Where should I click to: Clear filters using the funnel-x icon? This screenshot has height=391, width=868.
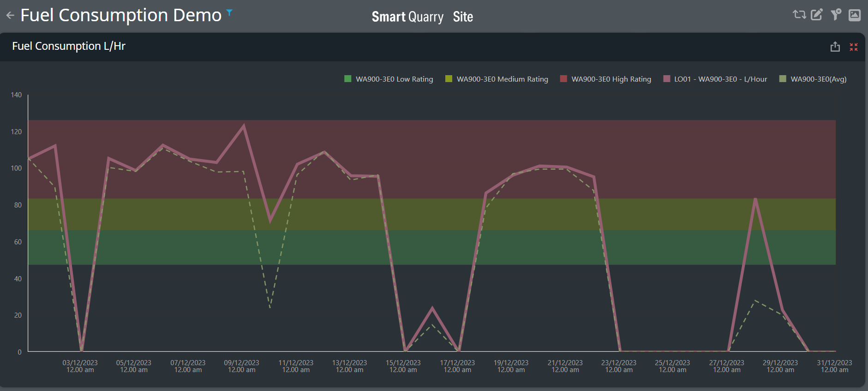[x=836, y=15]
